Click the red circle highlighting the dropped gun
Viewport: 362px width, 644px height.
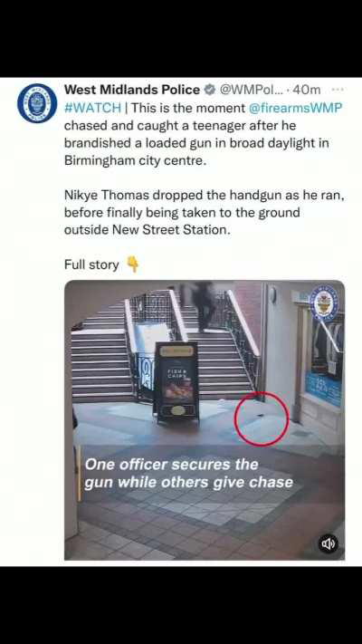point(262,418)
